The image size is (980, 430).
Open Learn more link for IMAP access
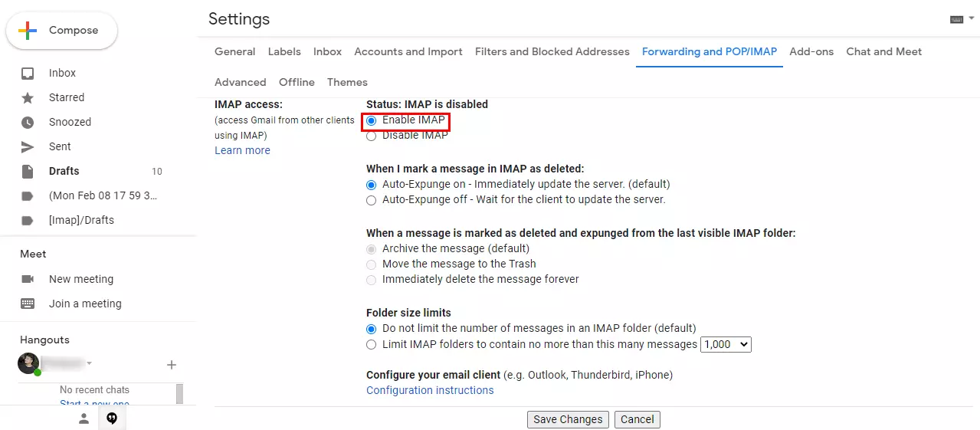tap(242, 151)
